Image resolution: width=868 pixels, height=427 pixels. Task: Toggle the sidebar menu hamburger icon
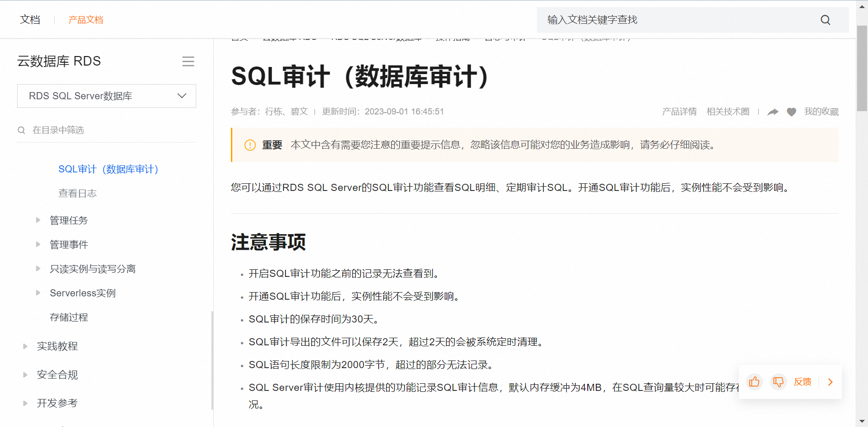pyautogui.click(x=188, y=61)
